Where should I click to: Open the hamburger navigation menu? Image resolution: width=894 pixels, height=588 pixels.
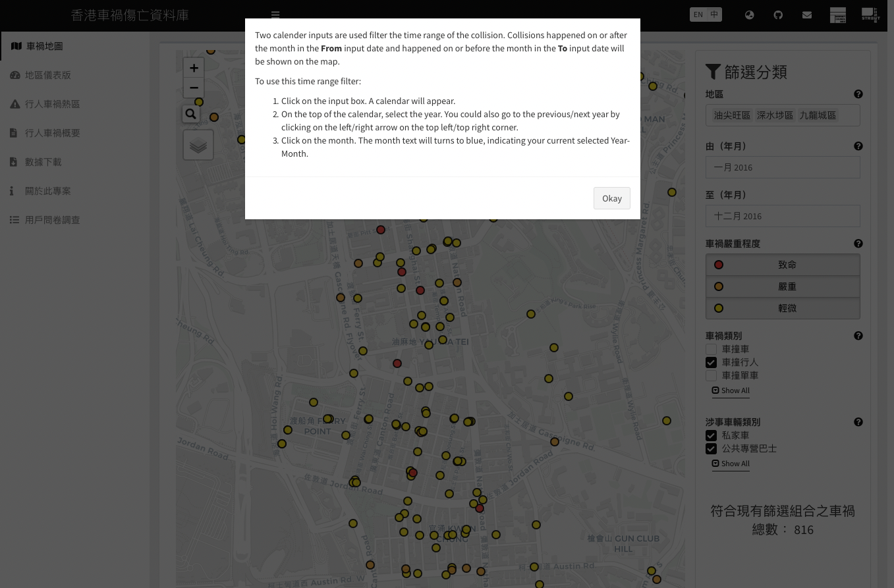pyautogui.click(x=275, y=14)
